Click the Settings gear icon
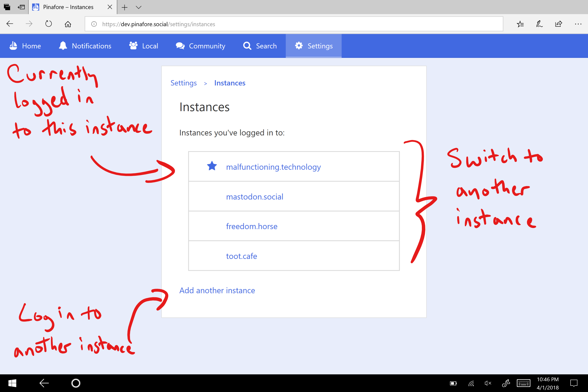 click(x=299, y=46)
